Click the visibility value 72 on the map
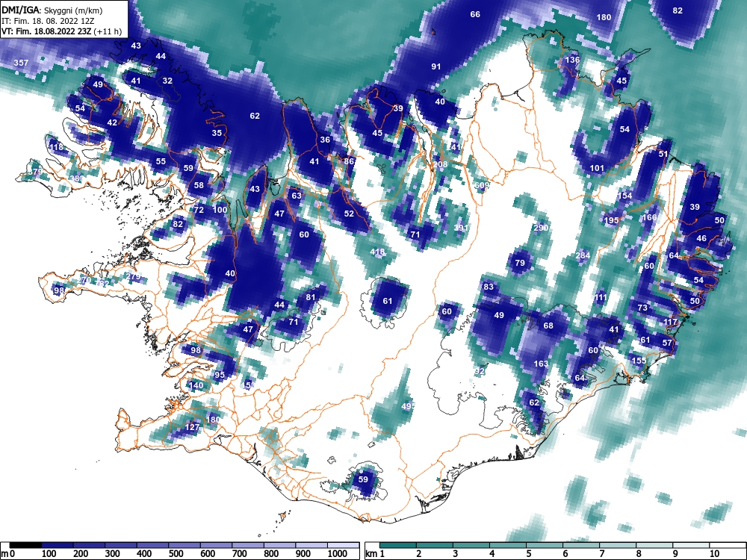The image size is (747, 560). pos(199,210)
